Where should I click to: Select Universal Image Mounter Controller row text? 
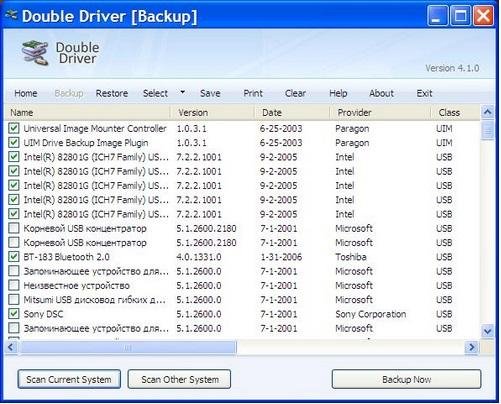(x=95, y=129)
